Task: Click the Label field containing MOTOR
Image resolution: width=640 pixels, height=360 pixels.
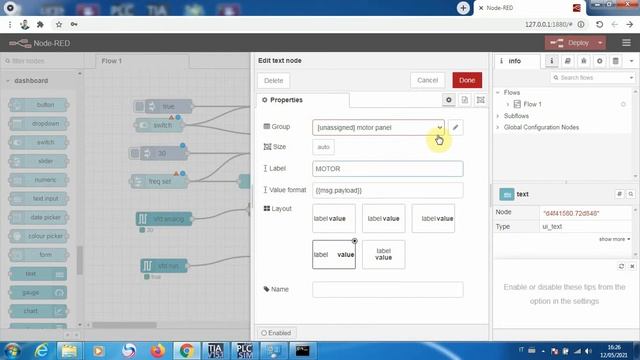Action: coord(387,169)
